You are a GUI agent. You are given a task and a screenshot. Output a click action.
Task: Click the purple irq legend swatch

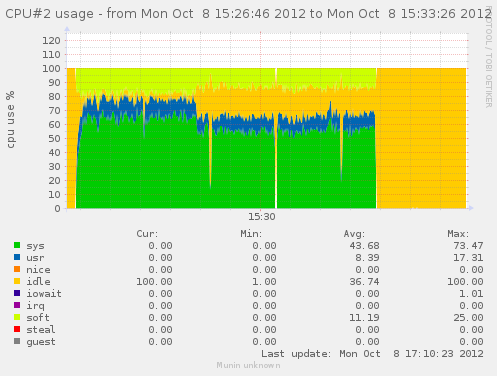(17, 305)
